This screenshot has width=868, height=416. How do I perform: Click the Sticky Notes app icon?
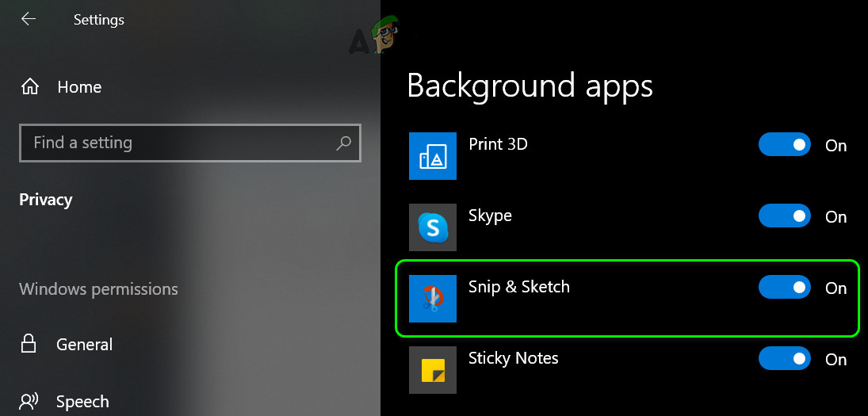pyautogui.click(x=432, y=370)
